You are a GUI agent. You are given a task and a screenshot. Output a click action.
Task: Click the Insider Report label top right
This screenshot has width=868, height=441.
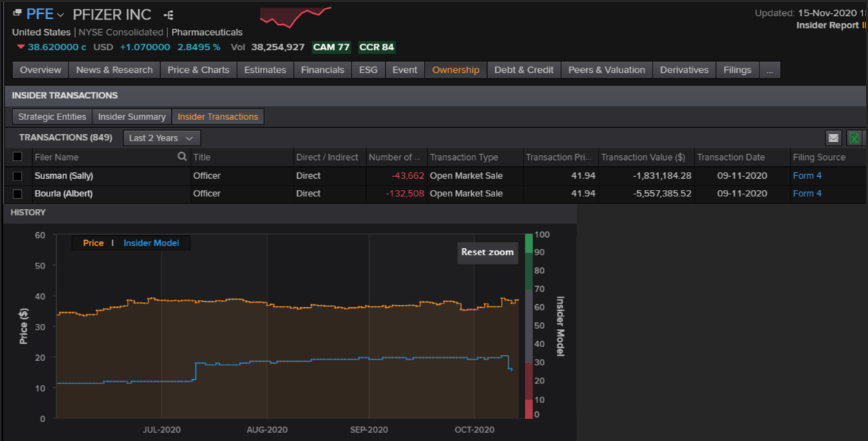coord(827,25)
